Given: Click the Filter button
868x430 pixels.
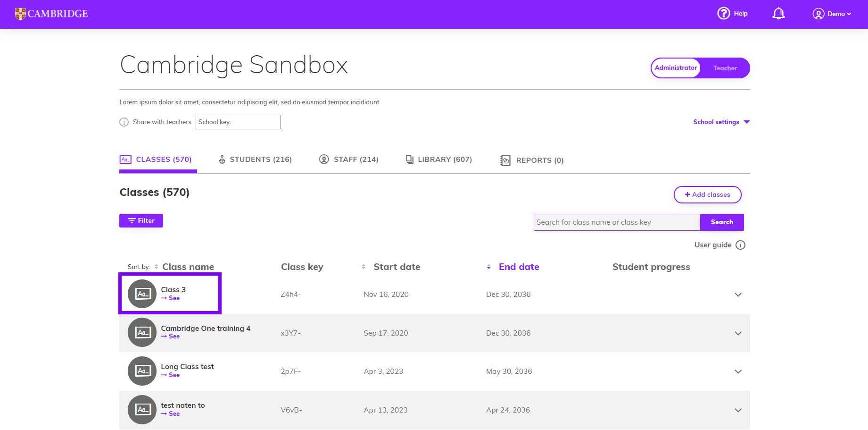Looking at the screenshot, I should 141,220.
